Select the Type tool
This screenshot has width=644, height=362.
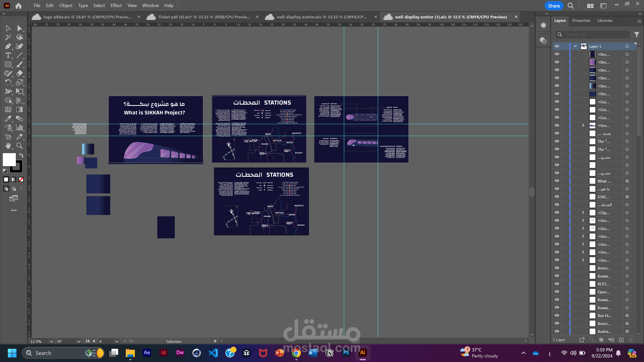[8, 55]
